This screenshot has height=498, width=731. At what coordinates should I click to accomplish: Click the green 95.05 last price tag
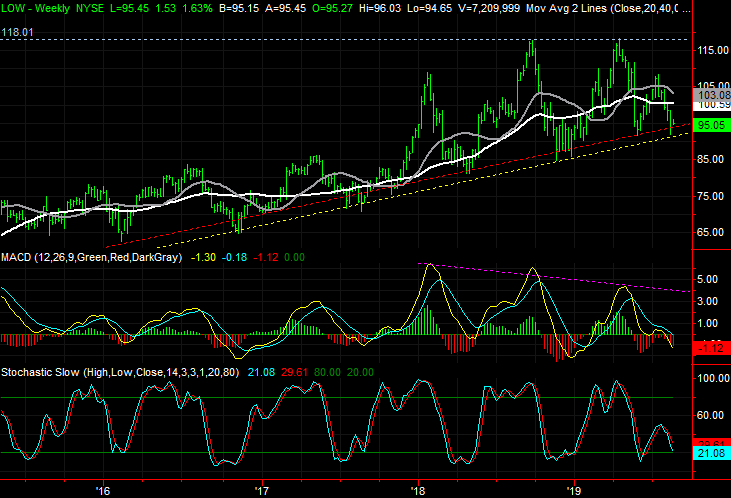(712, 125)
